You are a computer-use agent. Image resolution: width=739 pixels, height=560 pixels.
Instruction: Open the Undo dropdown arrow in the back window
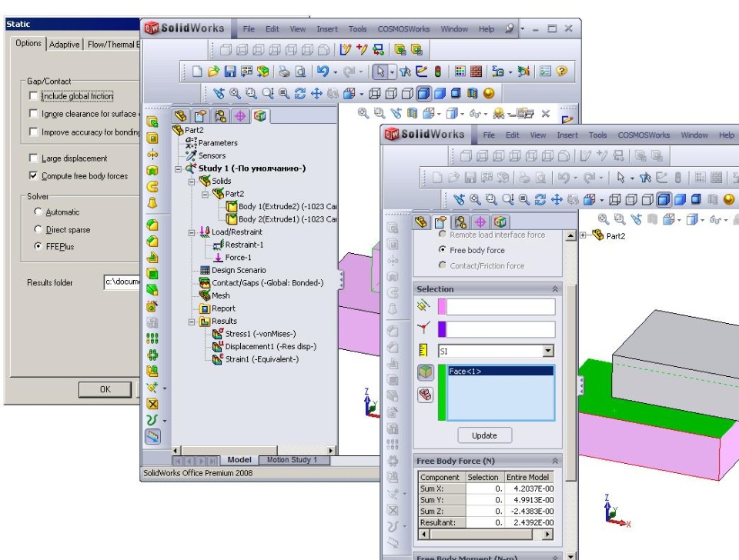[x=335, y=72]
